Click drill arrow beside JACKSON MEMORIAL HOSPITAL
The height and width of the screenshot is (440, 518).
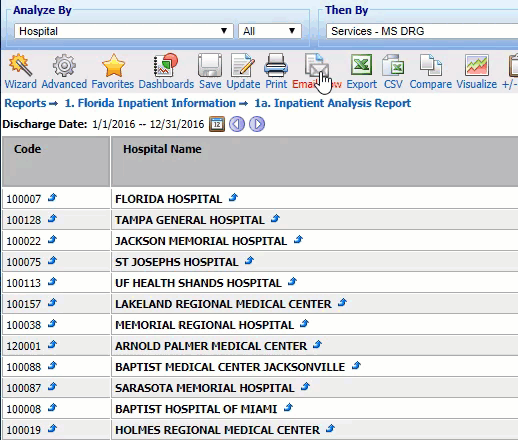pyautogui.click(x=298, y=240)
